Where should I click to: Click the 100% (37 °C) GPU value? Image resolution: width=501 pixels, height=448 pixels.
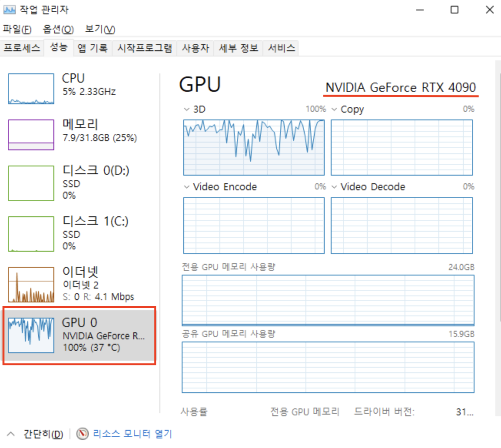[91, 348]
